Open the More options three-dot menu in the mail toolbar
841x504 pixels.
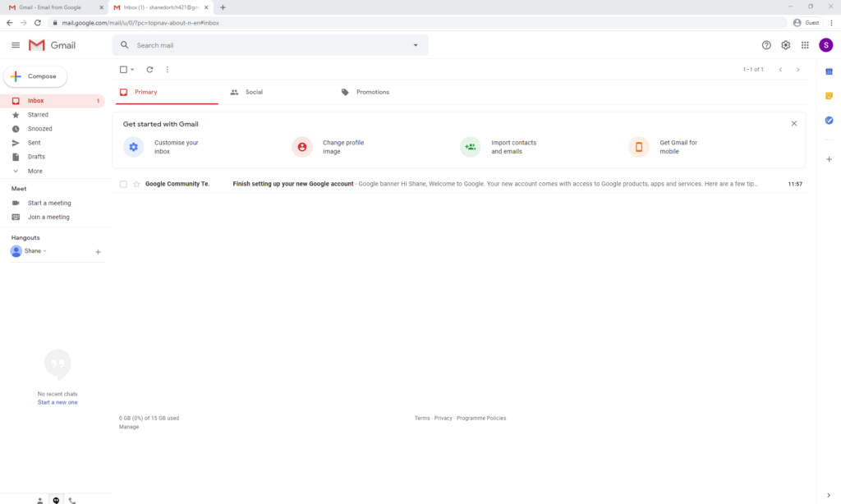tap(168, 69)
